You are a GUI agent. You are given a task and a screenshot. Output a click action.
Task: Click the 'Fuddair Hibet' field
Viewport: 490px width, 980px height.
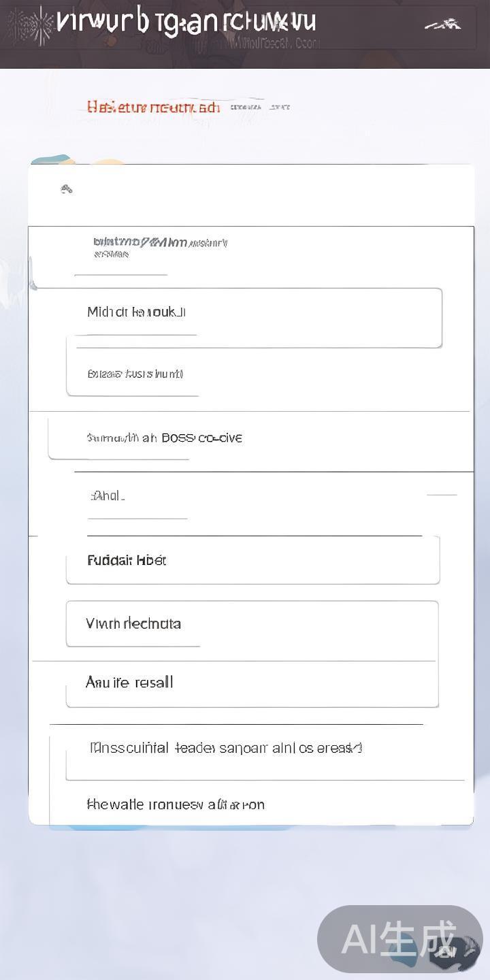(x=252, y=560)
